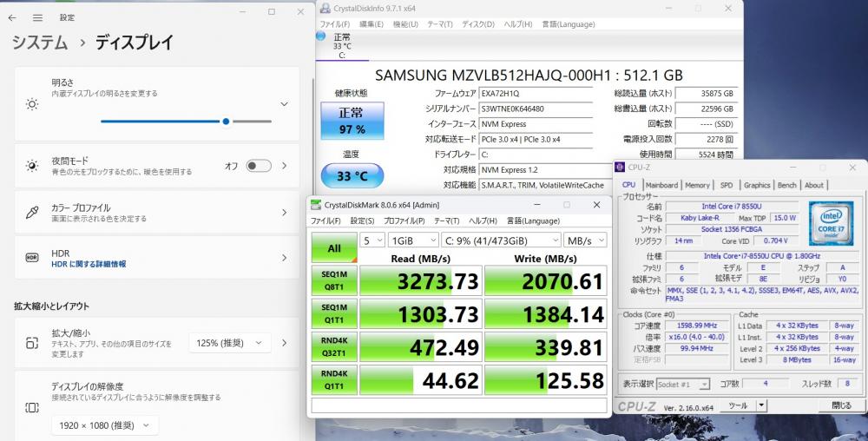Switch to CPU-Z Bench tab

[786, 186]
